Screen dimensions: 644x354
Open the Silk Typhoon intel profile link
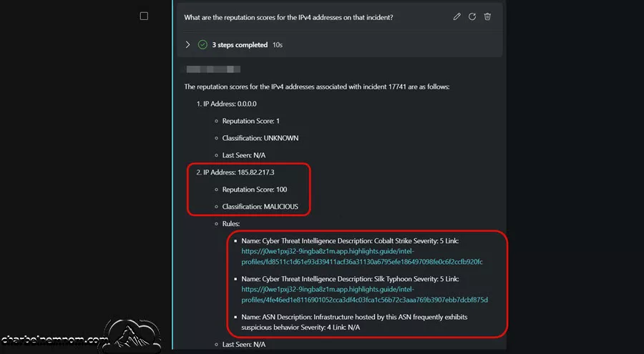coord(364,295)
